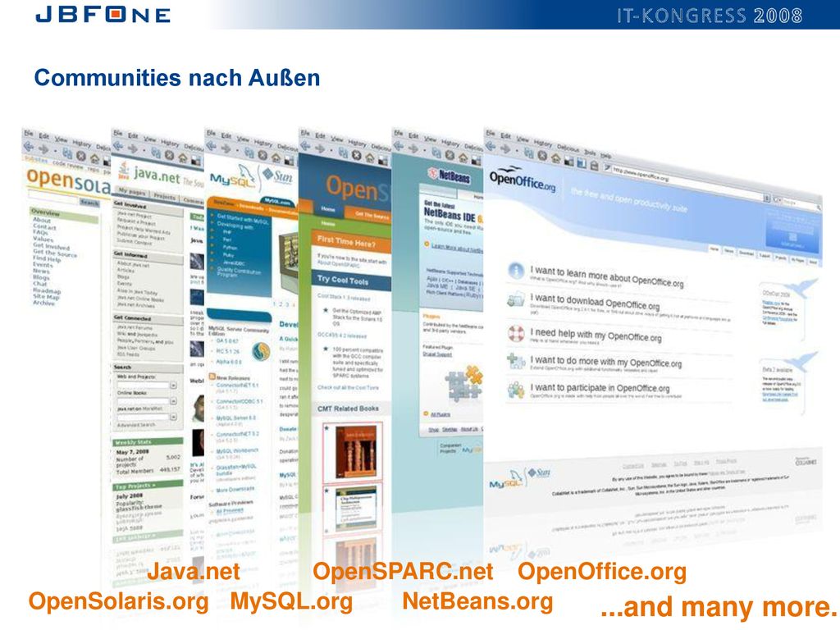Click the Back arrow in OpenOffice.org browser window
Screen dimensions: 840x630
[491, 146]
